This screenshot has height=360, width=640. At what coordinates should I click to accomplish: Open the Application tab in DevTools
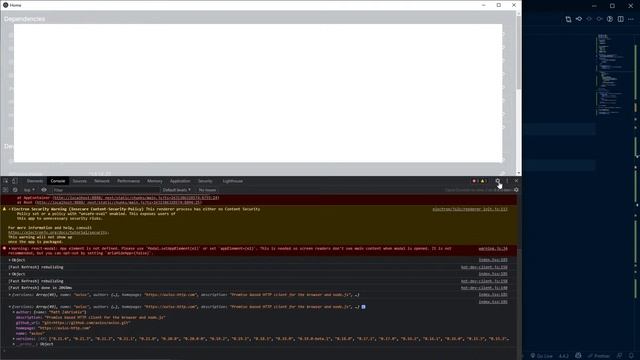[180, 181]
